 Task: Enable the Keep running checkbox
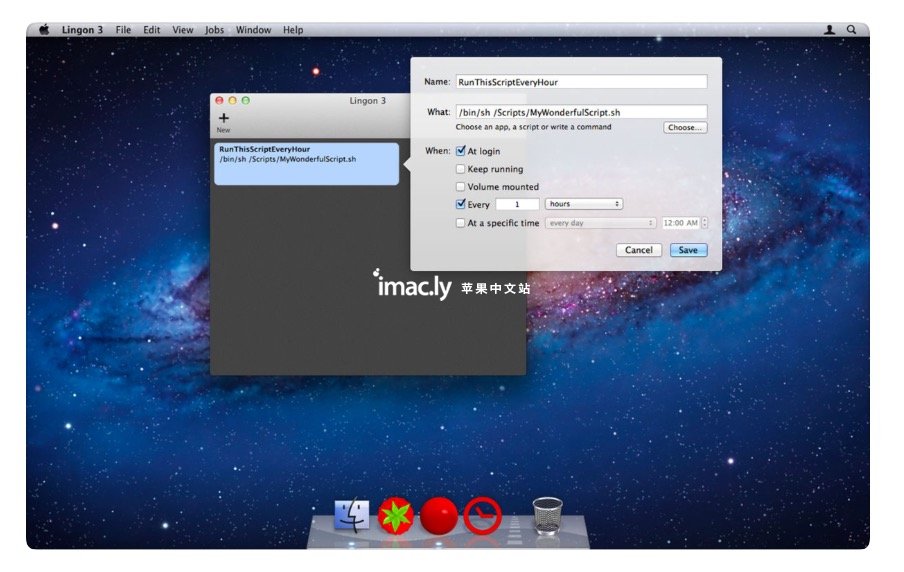tap(461, 169)
